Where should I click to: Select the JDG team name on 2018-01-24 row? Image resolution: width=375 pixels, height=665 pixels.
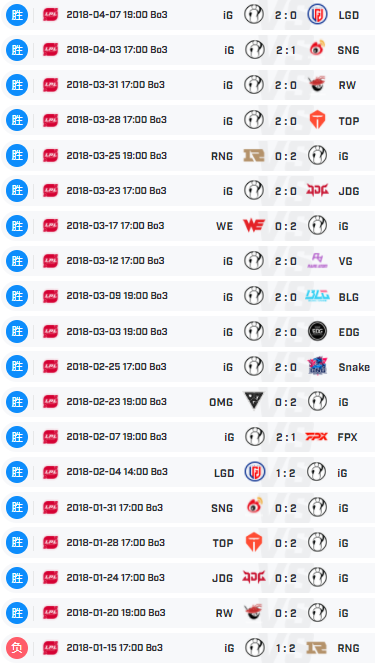pos(223,578)
